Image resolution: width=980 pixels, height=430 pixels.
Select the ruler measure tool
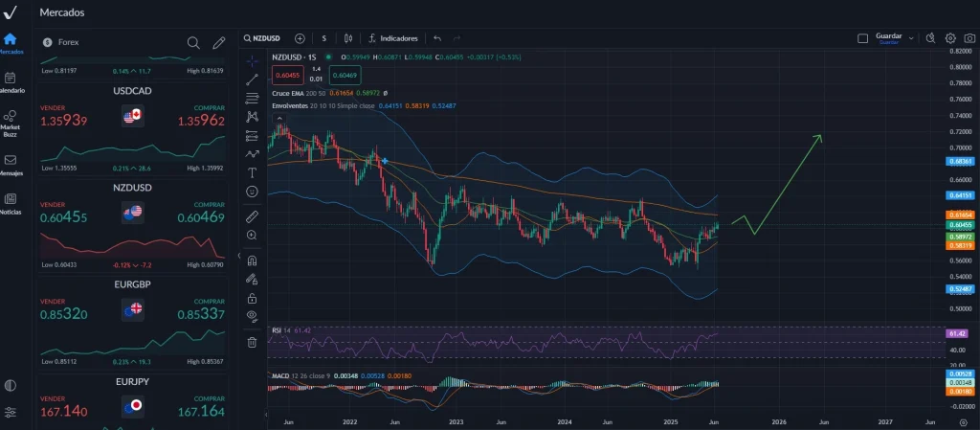pyautogui.click(x=252, y=216)
